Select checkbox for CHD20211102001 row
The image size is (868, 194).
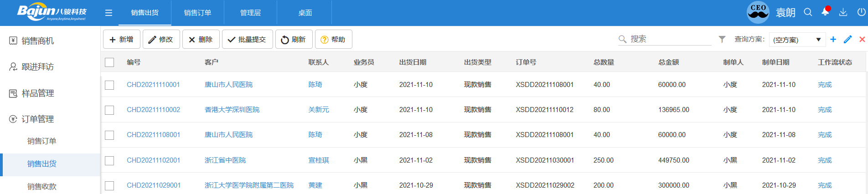109,161
